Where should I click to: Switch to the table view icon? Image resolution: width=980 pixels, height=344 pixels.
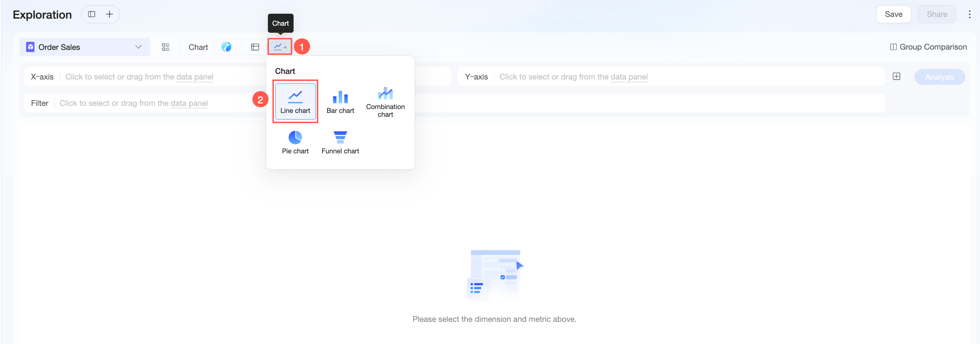255,47
